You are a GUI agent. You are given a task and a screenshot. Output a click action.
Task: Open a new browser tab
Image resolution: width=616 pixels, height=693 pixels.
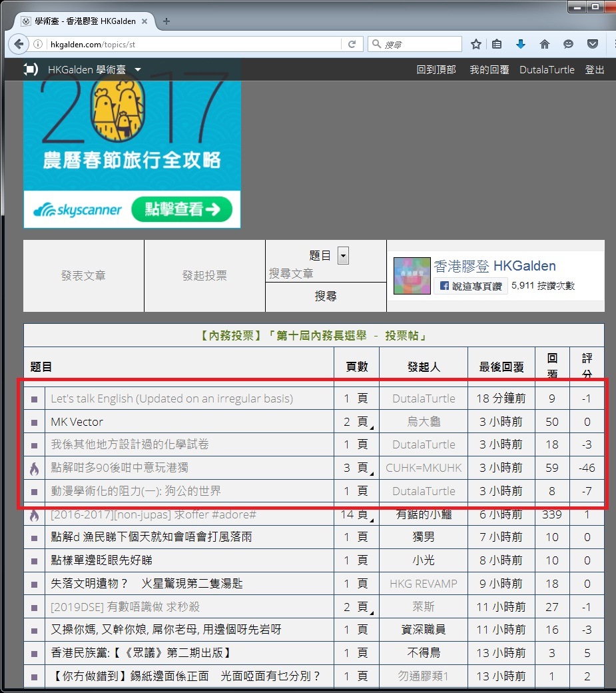166,21
